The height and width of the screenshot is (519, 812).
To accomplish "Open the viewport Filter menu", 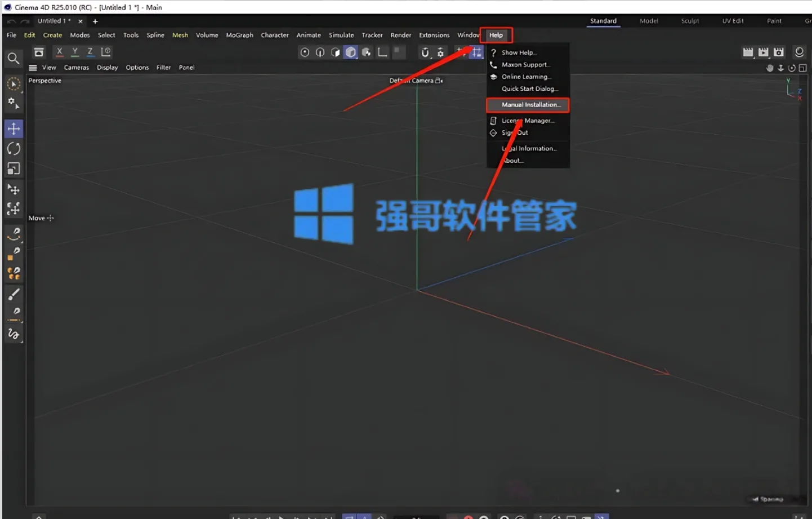I will tap(164, 68).
